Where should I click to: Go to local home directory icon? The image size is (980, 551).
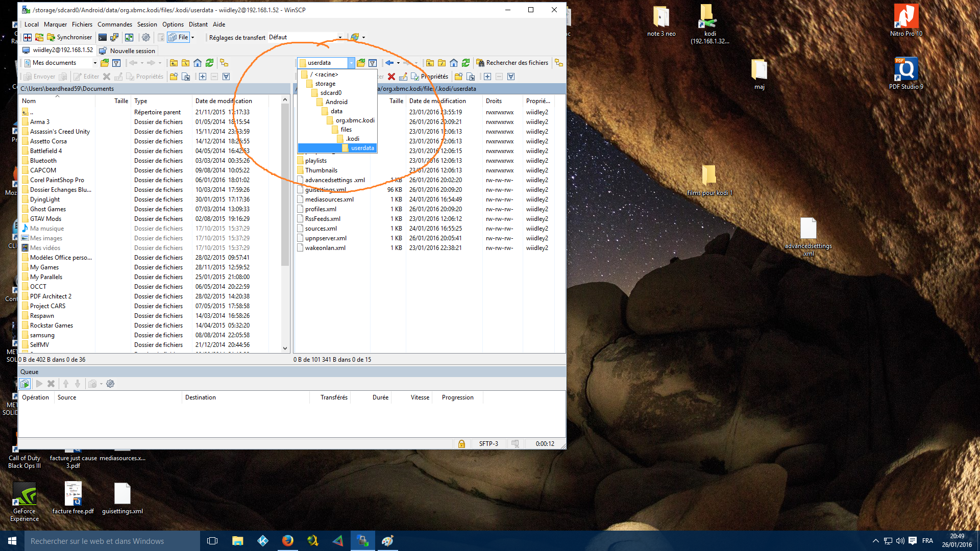coord(198,63)
